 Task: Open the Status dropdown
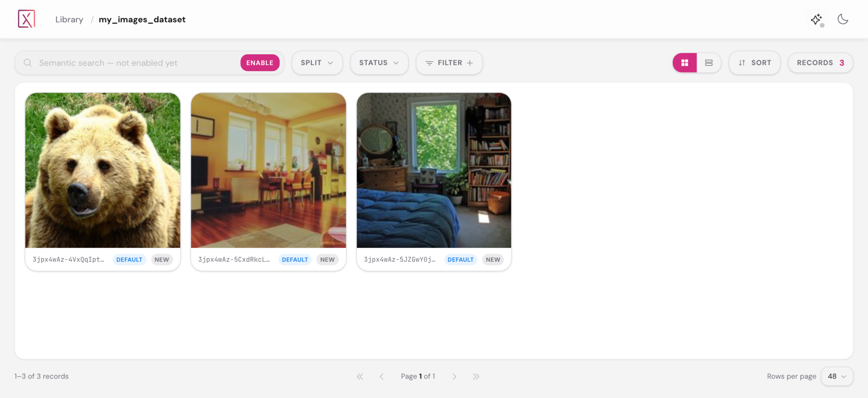click(x=379, y=63)
